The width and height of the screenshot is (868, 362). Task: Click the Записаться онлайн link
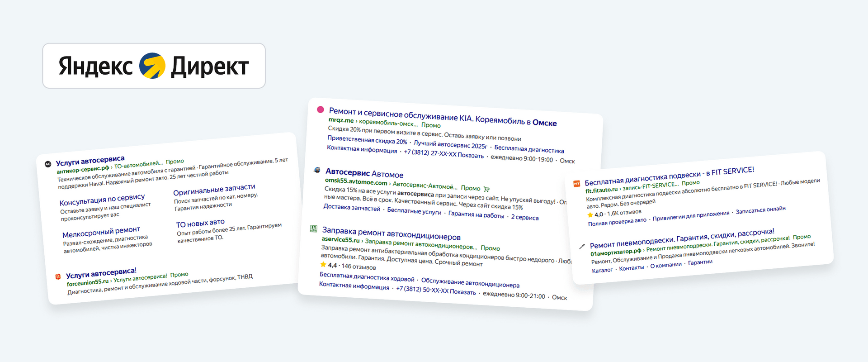760,210
